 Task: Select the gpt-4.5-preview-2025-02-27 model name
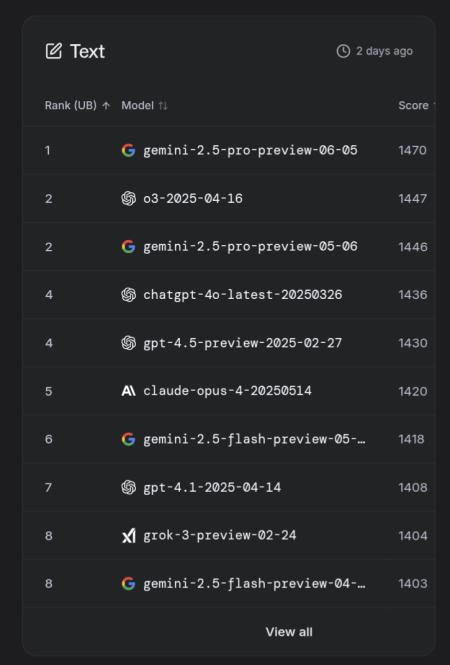pyautogui.click(x=242, y=343)
